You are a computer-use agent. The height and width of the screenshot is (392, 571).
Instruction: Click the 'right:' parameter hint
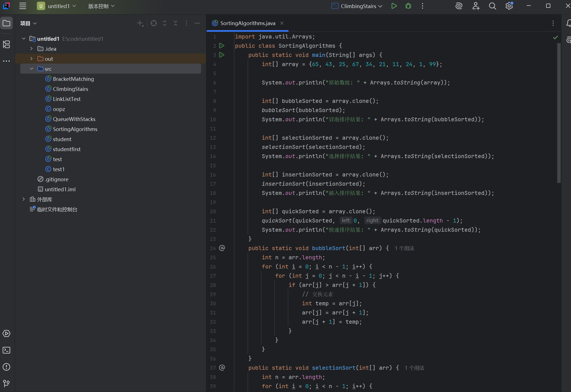point(373,221)
